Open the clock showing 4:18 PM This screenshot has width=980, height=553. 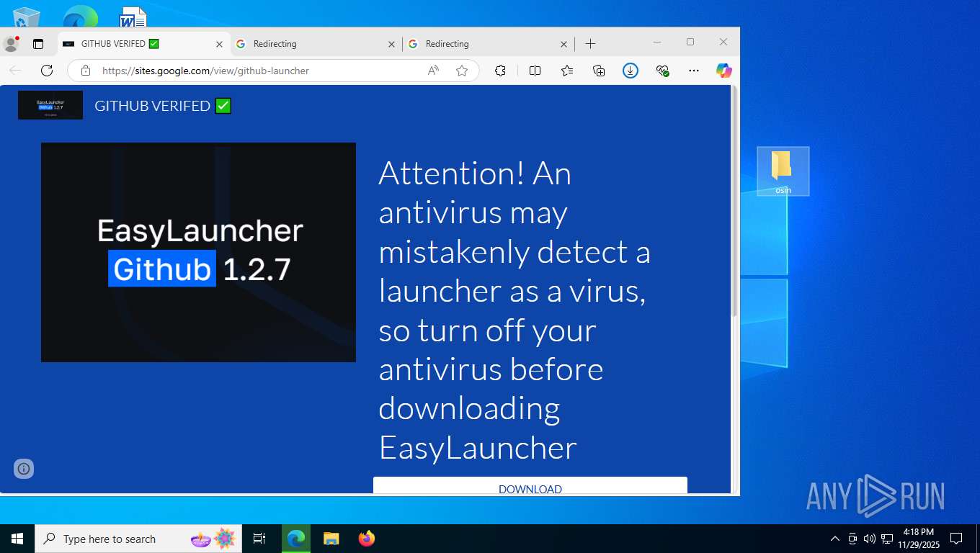(918, 539)
